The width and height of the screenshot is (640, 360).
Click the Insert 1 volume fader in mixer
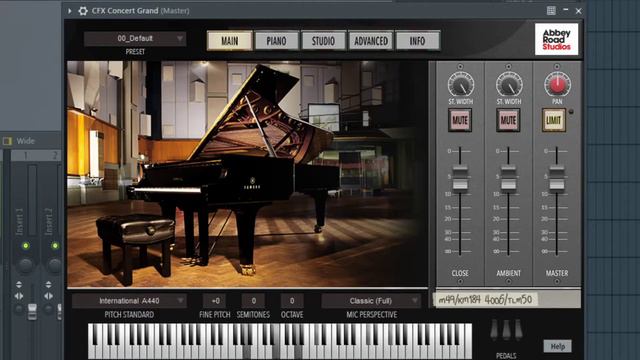coord(32,311)
